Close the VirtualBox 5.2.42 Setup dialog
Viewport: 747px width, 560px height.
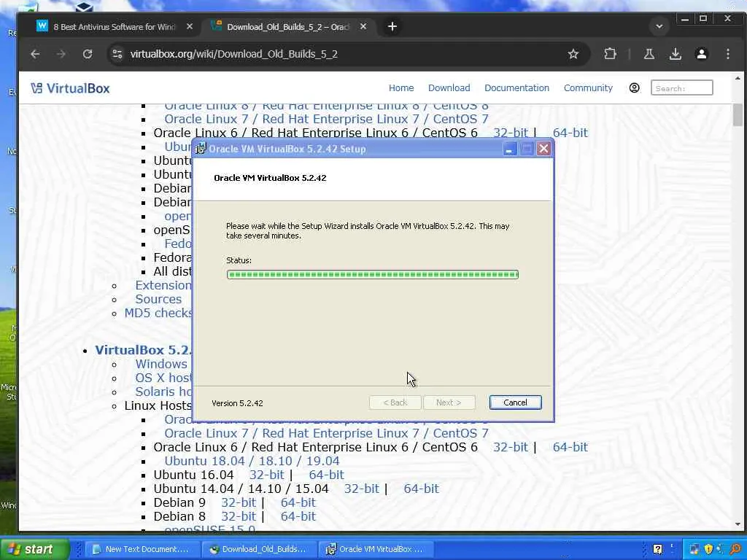coord(543,149)
